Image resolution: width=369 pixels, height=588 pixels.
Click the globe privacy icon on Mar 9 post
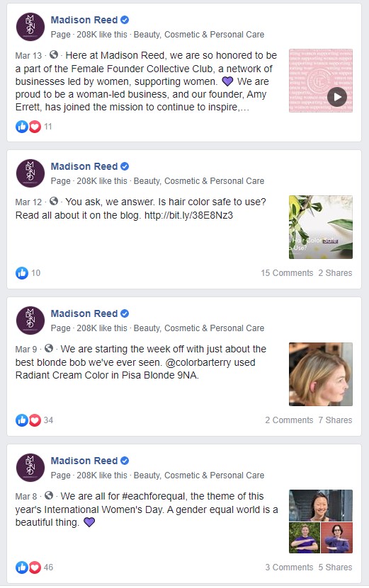49,348
